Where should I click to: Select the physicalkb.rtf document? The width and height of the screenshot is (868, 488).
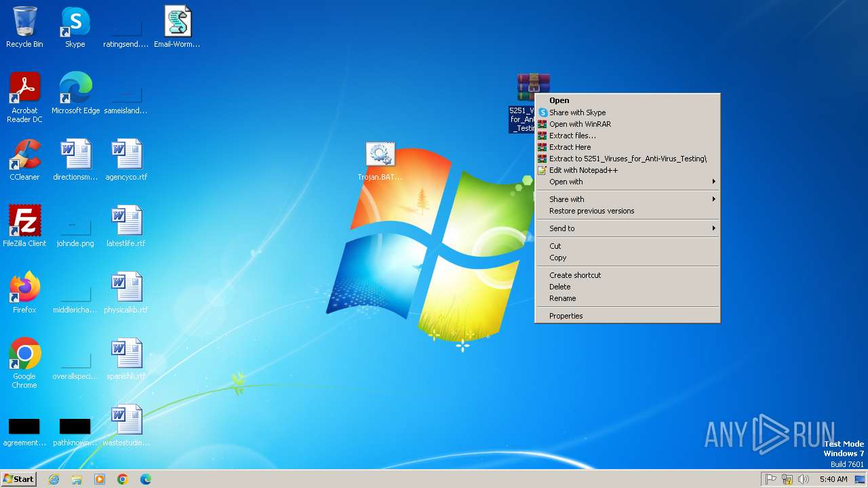coord(126,293)
